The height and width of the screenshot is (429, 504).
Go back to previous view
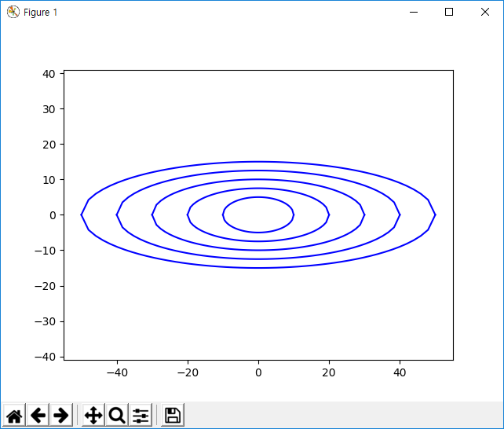38,415
